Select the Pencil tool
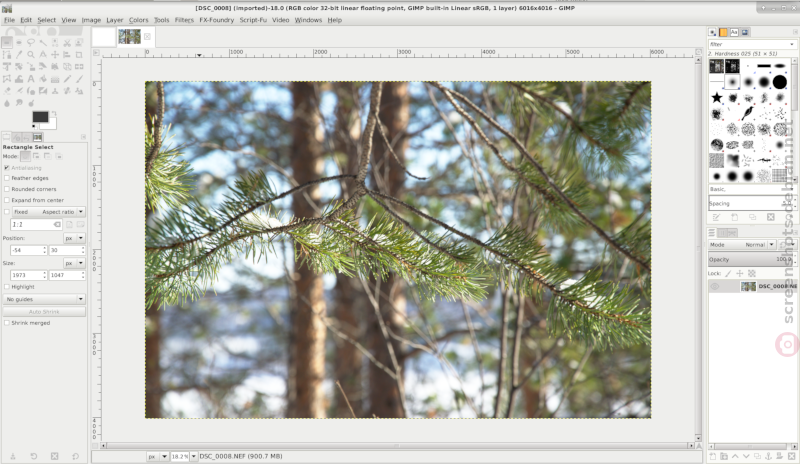Screen dimensions: 800x464 67,79
